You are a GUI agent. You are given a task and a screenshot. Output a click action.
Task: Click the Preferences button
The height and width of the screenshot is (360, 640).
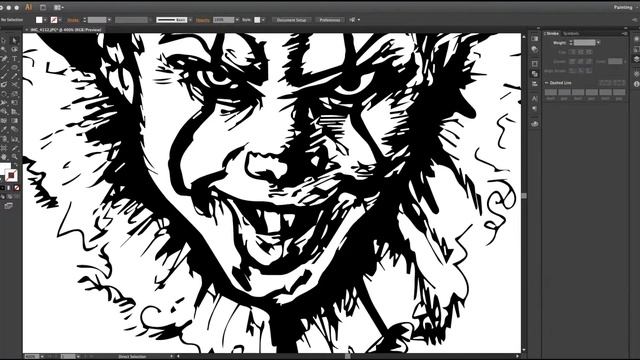point(329,20)
